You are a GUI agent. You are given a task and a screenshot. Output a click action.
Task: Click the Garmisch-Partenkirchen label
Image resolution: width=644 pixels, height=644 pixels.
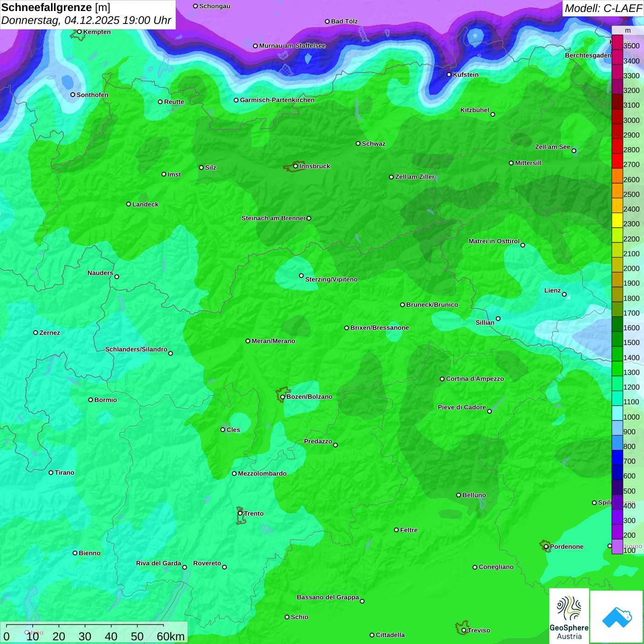277,100
